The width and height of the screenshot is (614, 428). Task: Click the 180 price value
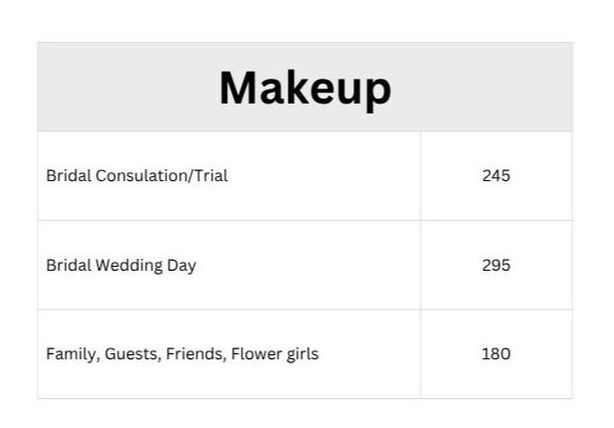pos(496,354)
